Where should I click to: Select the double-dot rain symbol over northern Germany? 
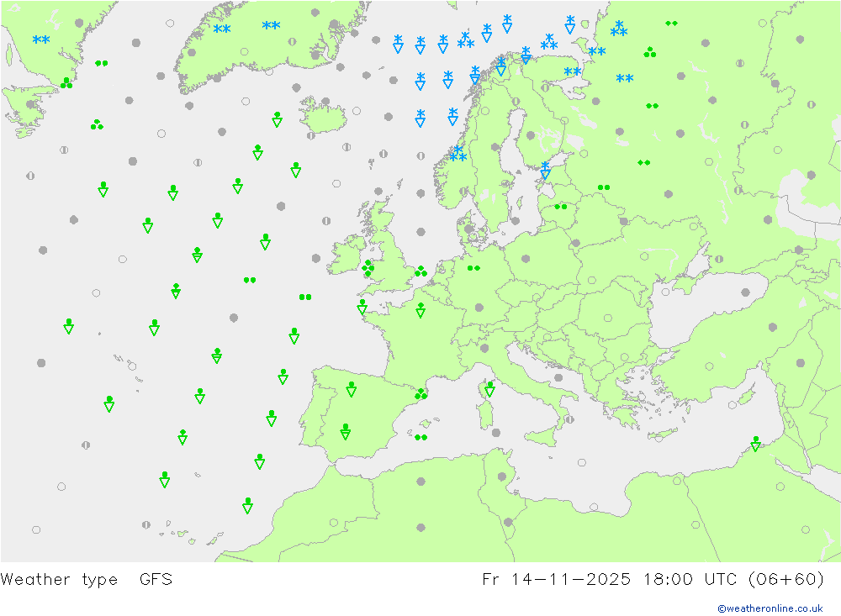click(473, 268)
